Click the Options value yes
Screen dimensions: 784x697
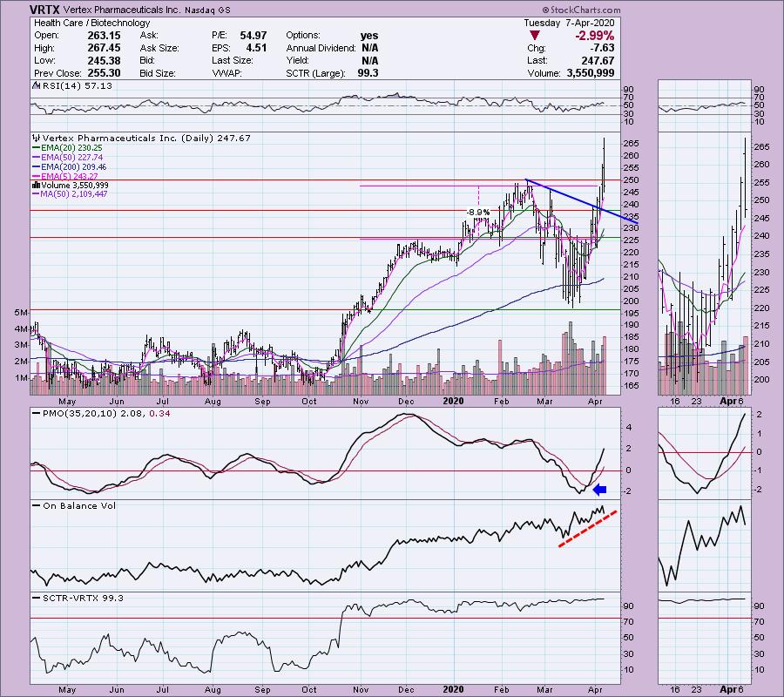coord(369,36)
